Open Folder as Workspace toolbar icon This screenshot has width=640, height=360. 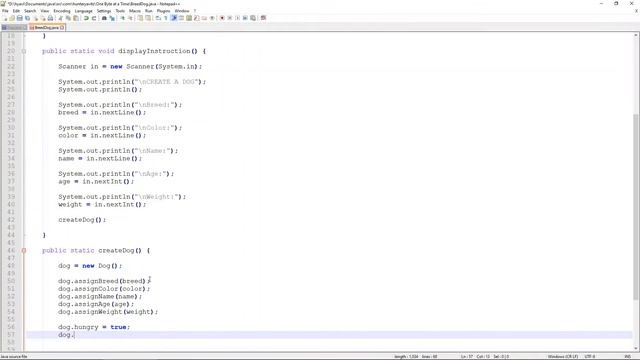(x=204, y=18)
